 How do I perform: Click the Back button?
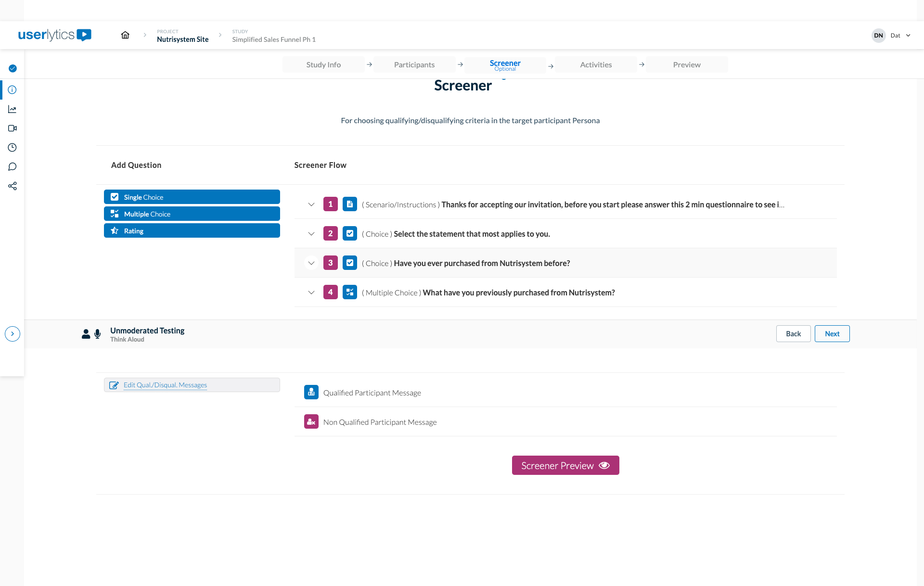click(x=794, y=334)
